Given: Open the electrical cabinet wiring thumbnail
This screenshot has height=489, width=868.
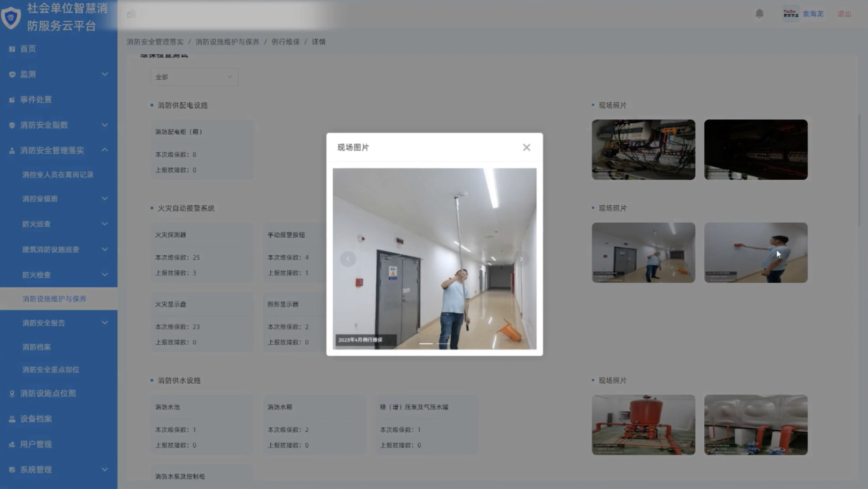Looking at the screenshot, I should click(643, 150).
